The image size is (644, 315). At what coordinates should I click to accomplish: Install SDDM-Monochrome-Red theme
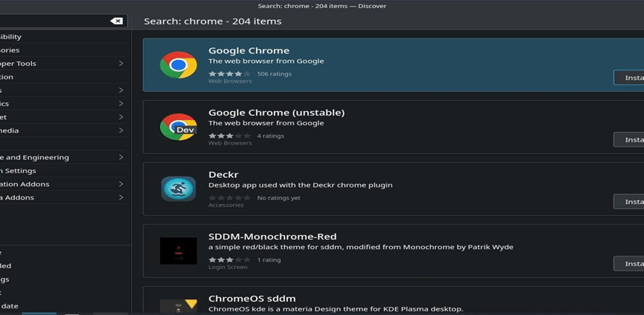628,264
